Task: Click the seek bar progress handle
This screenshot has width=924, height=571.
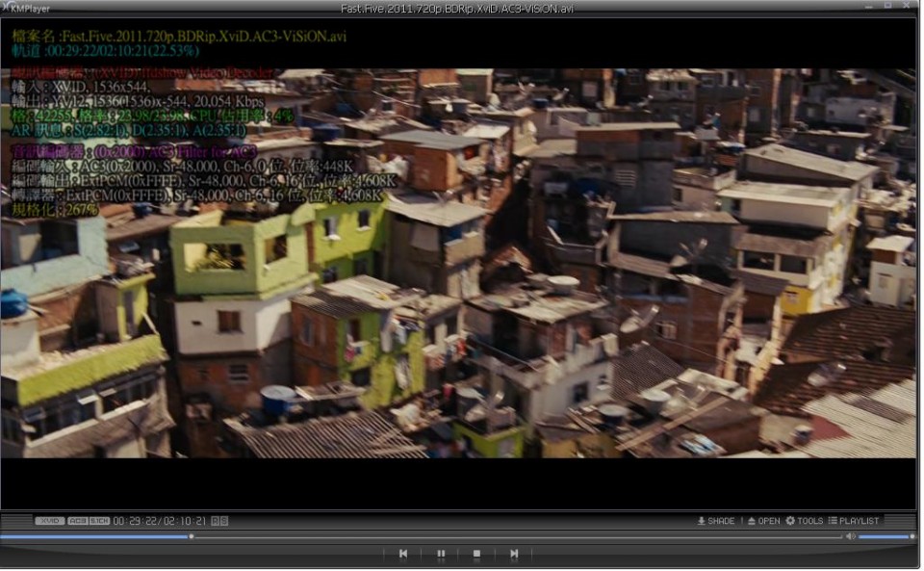Action: (191, 536)
